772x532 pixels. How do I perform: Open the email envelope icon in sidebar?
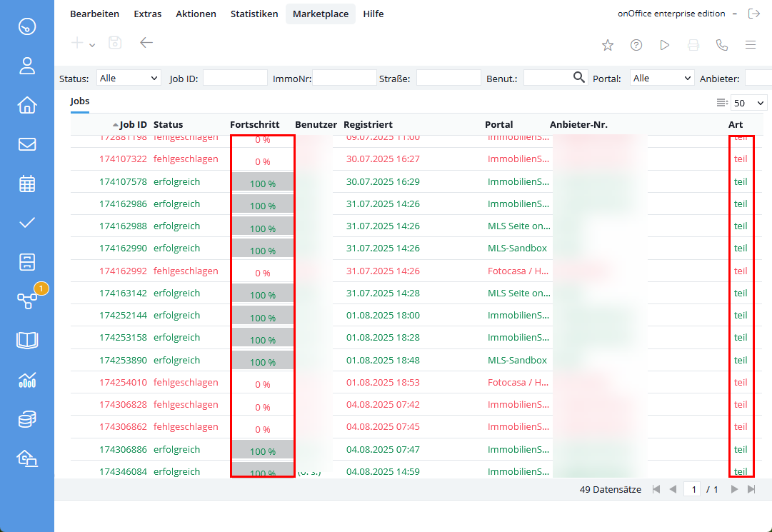[x=27, y=144]
